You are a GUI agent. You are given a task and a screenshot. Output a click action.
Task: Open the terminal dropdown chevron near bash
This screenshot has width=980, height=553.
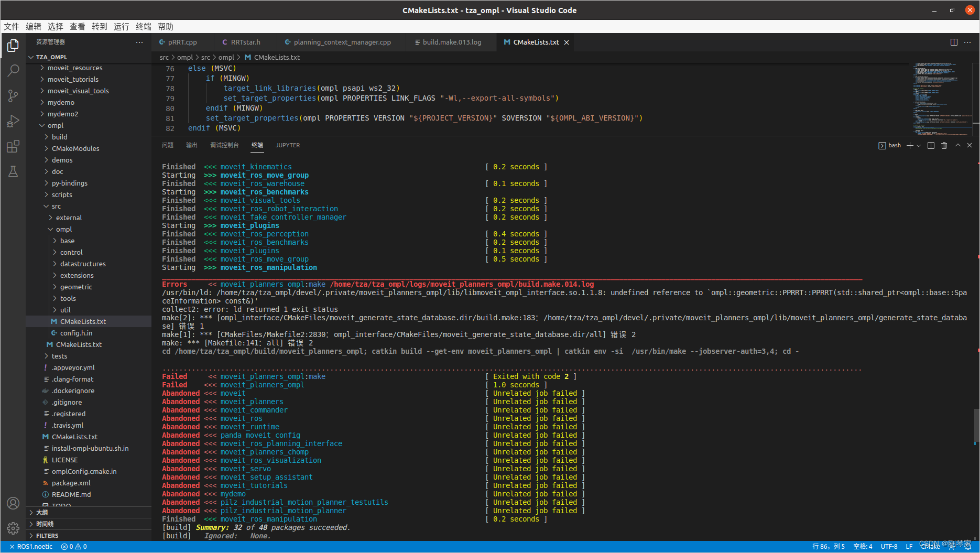(x=918, y=145)
